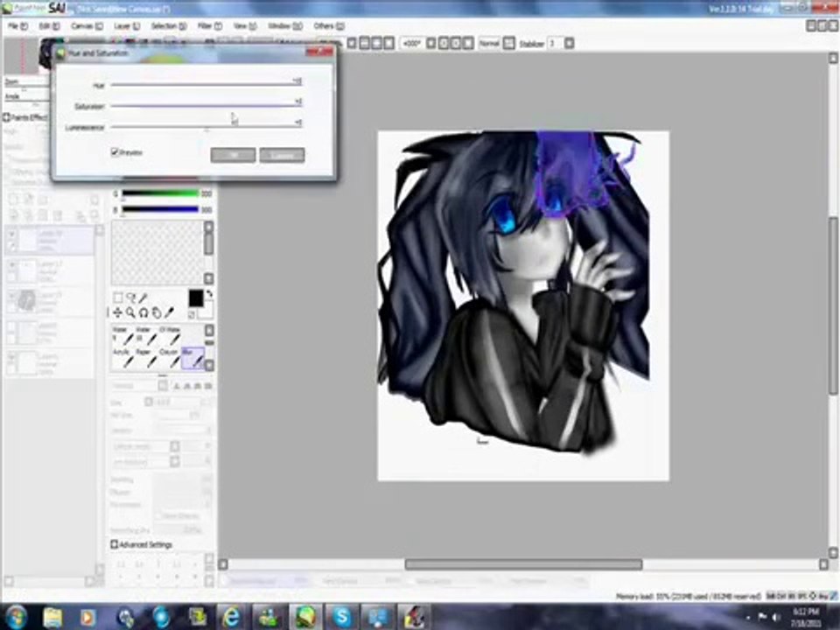Open Windows Explorer from taskbar
Viewport: 840px width, 630px height.
[x=53, y=617]
